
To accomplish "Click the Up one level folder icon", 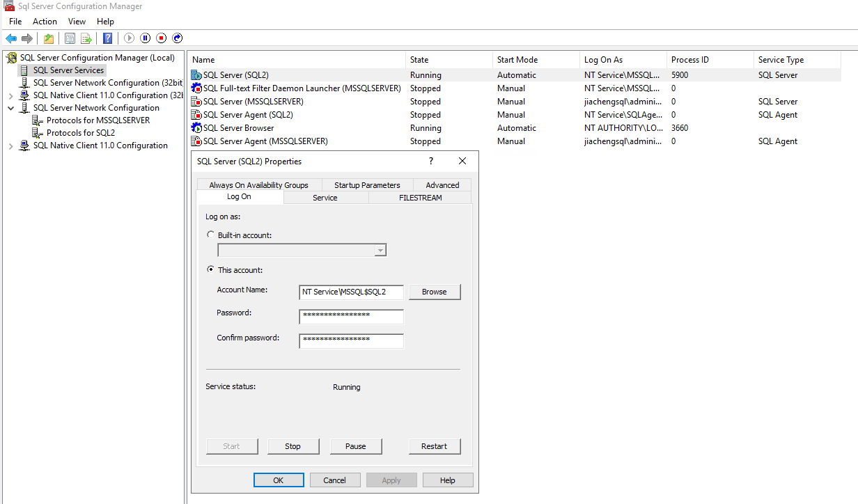I will pyautogui.click(x=49, y=38).
